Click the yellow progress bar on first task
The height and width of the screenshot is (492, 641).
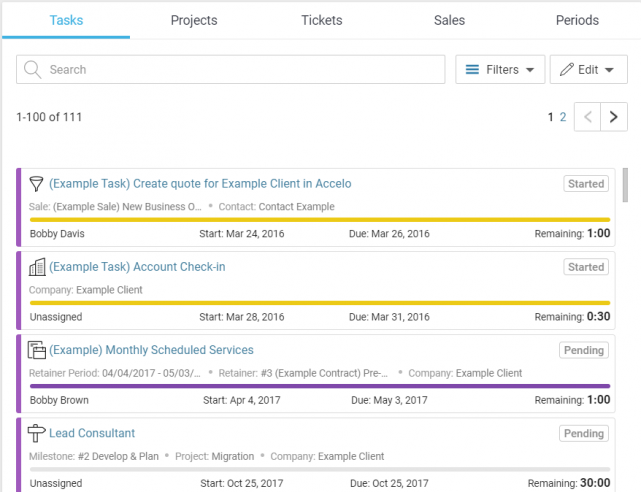tap(319, 219)
